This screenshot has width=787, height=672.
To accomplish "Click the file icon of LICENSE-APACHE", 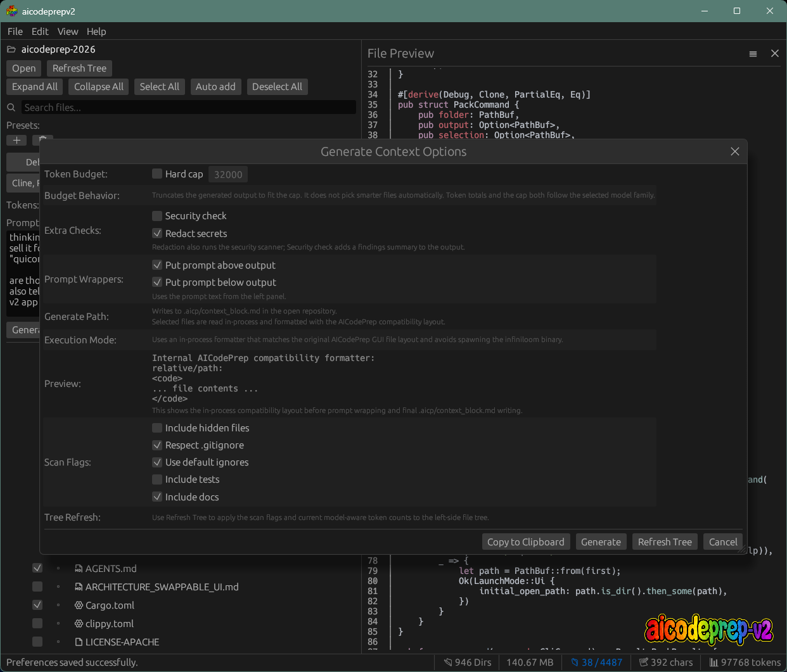I will point(79,642).
